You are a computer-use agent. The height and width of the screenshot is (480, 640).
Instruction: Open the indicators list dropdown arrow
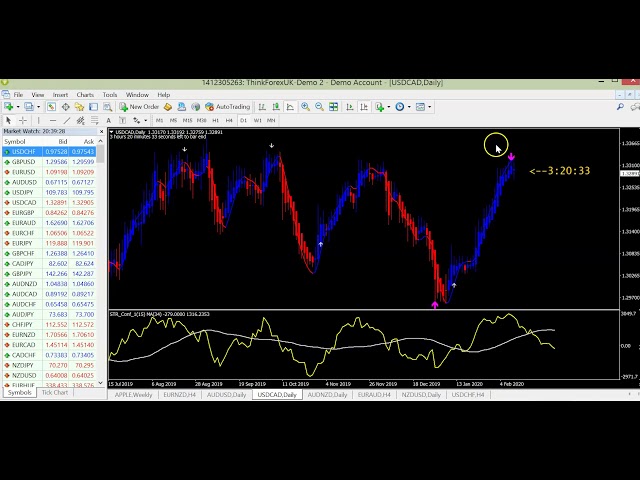tap(387, 107)
